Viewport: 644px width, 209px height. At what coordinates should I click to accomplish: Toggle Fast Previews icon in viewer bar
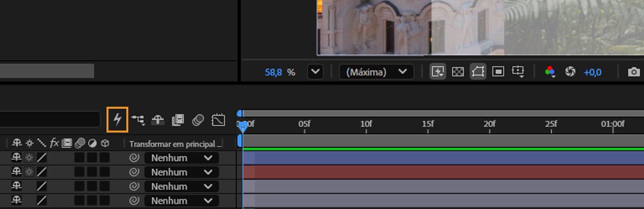point(438,72)
